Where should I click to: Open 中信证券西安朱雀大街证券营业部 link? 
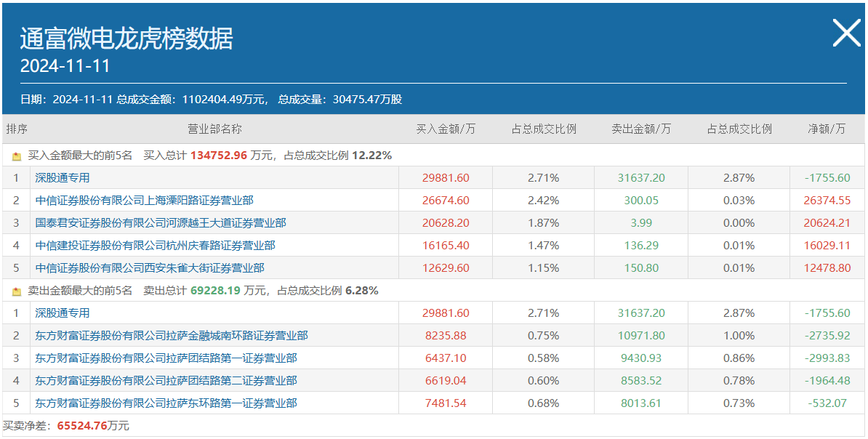pyautogui.click(x=150, y=268)
